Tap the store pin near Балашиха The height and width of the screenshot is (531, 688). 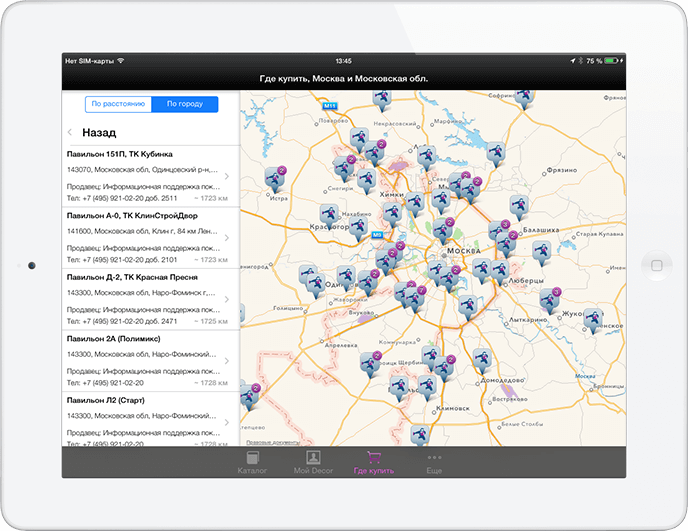[x=517, y=208]
